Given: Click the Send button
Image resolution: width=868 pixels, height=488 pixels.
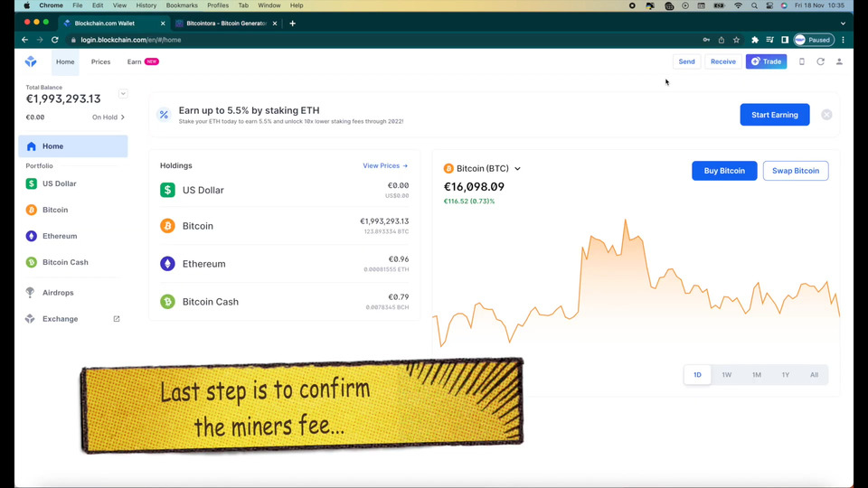Looking at the screenshot, I should (x=686, y=61).
